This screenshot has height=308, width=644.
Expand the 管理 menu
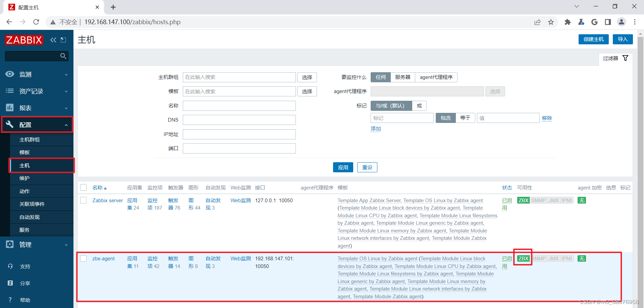[x=66, y=245]
